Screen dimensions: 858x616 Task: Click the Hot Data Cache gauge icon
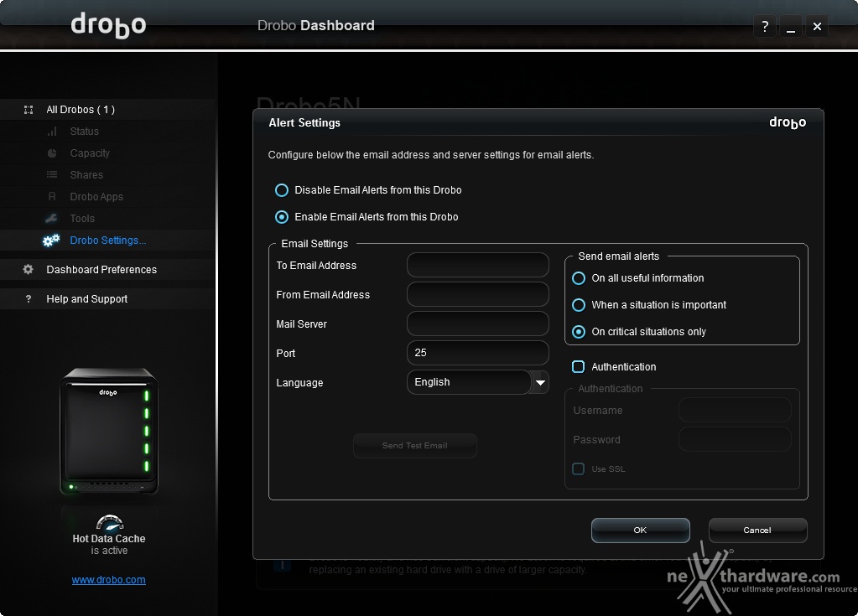coord(109,523)
